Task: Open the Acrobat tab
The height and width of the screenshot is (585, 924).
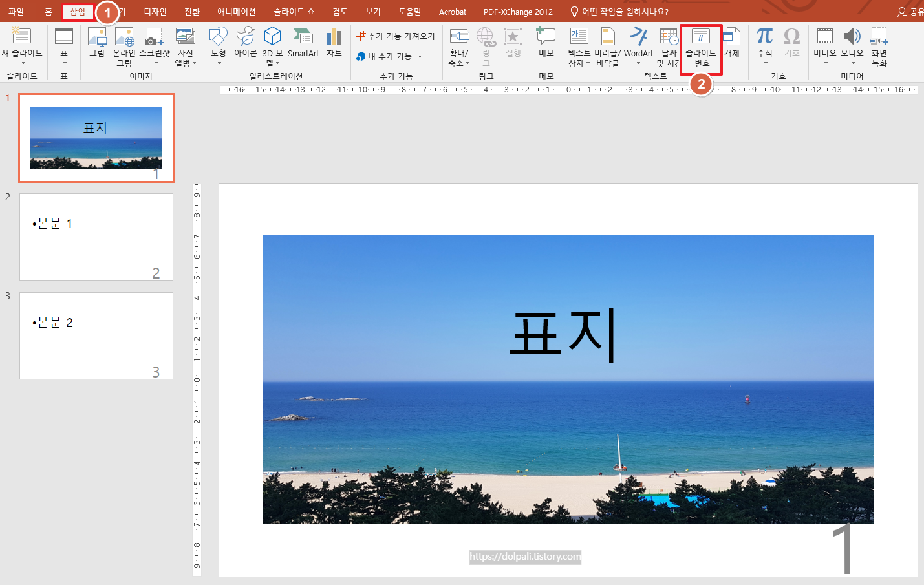Action: click(453, 12)
